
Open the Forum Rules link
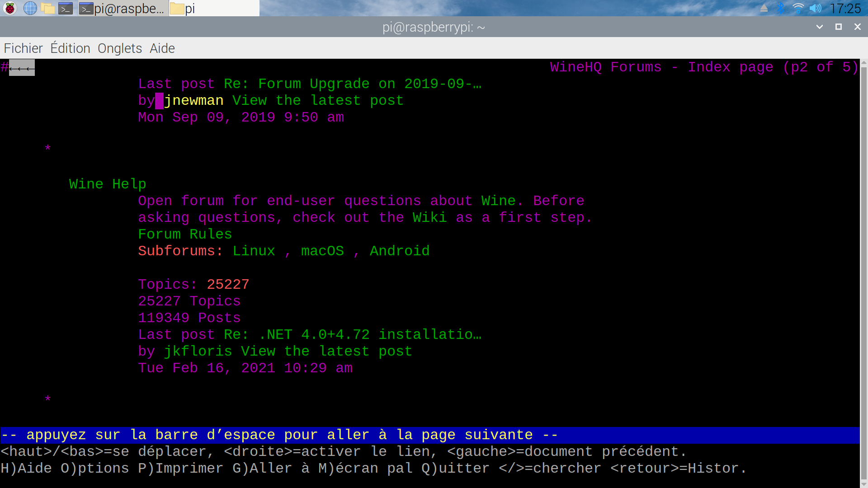pos(185,234)
